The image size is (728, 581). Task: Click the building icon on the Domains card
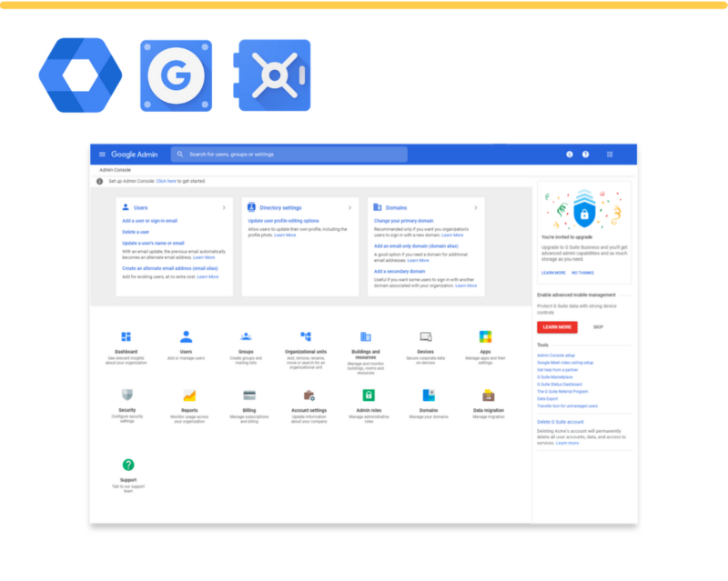[378, 207]
